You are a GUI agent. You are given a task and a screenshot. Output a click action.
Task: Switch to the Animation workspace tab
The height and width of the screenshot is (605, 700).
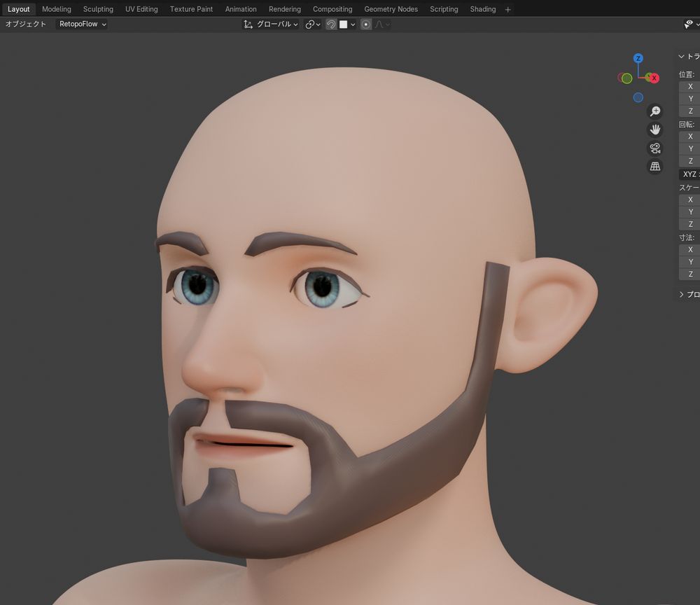click(x=241, y=9)
